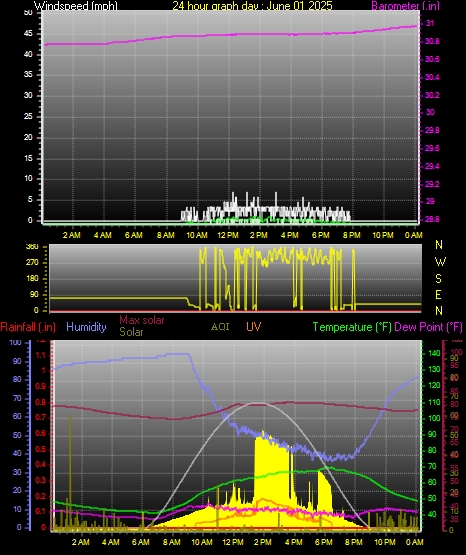Click '6 AM' under the windspeed graph
The width and height of the screenshot is (466, 555).
point(134,235)
